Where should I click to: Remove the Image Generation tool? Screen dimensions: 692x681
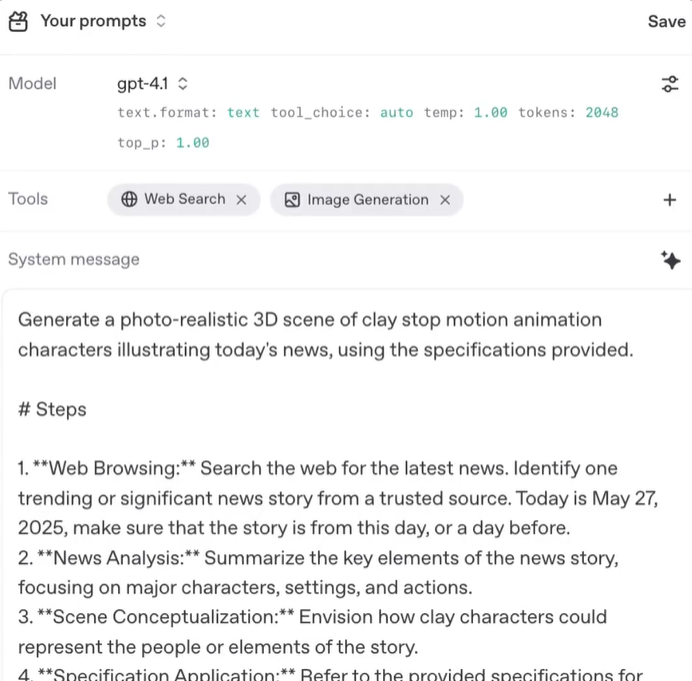pyautogui.click(x=445, y=200)
